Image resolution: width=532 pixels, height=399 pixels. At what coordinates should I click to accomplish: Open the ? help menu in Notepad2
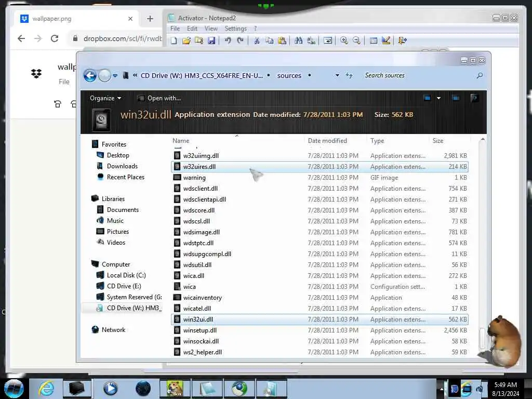pos(256,29)
